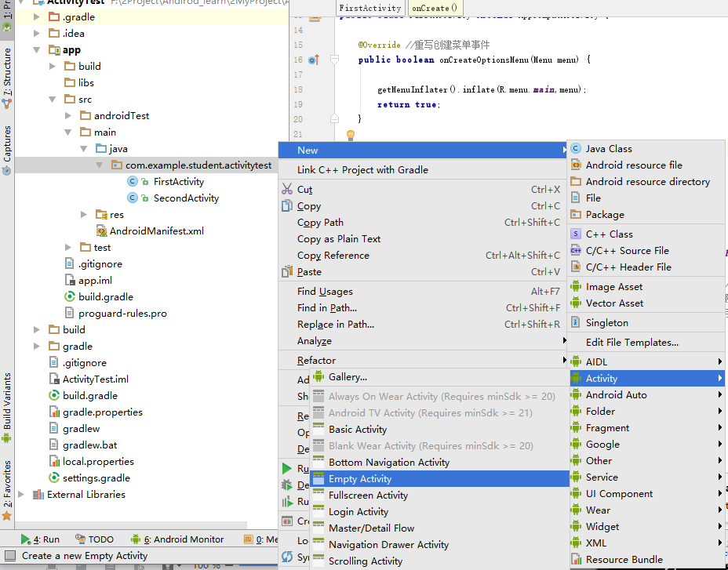This screenshot has height=570, width=728.
Task: Expand the res folder in tree
Action: coord(84,215)
